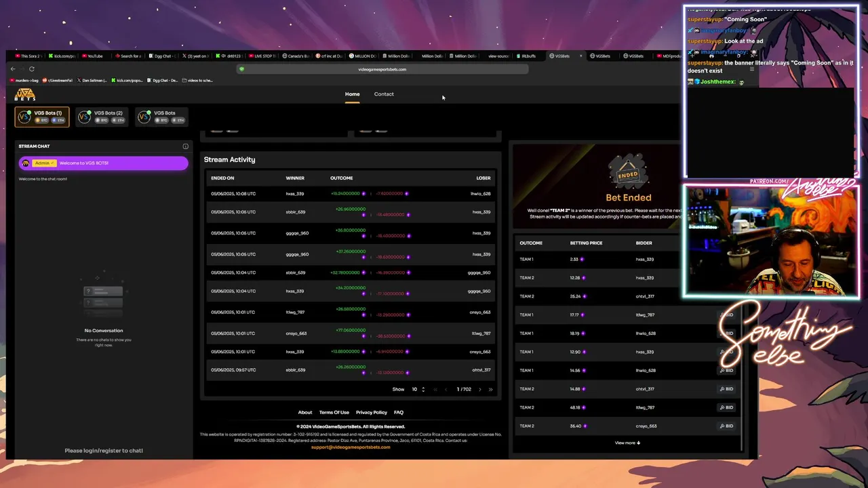The image size is (868, 488).
Task: Switch to the IRLbuffs browser tab
Action: pyautogui.click(x=529, y=56)
